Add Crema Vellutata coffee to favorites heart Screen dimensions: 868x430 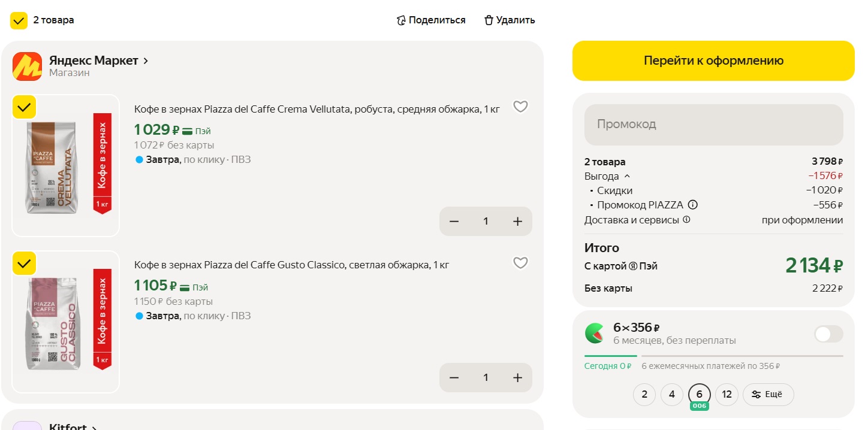[x=520, y=107]
